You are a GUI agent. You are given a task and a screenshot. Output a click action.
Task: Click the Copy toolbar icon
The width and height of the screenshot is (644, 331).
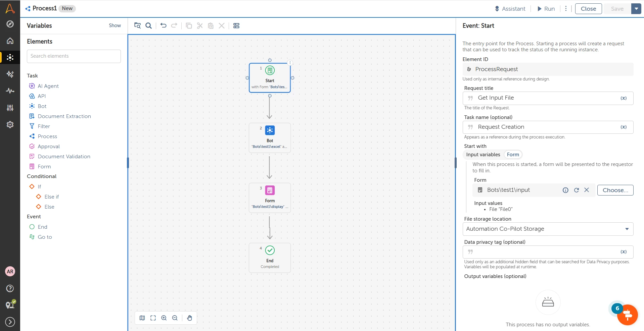(189, 26)
